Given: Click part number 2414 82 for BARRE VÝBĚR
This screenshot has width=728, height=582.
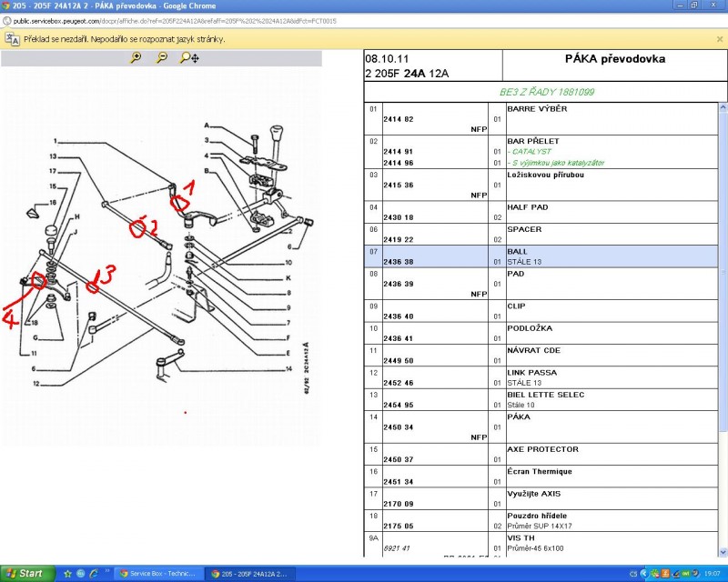Looking at the screenshot, I should (x=399, y=119).
